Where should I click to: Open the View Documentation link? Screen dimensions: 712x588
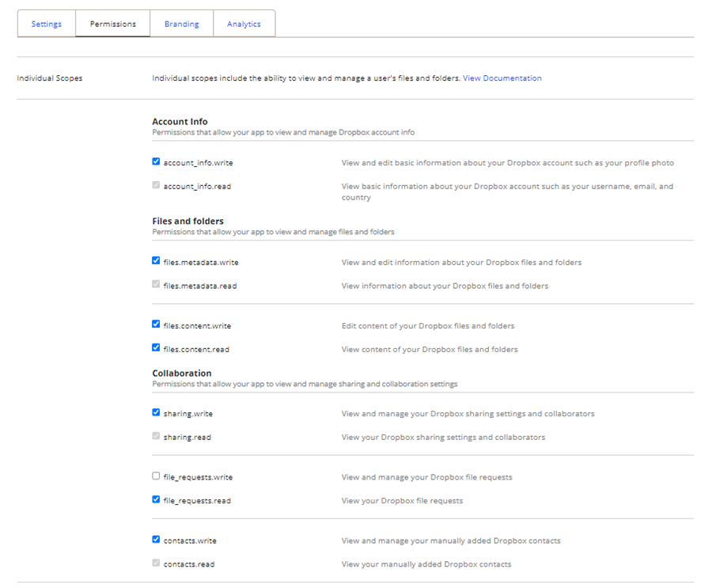pos(502,78)
